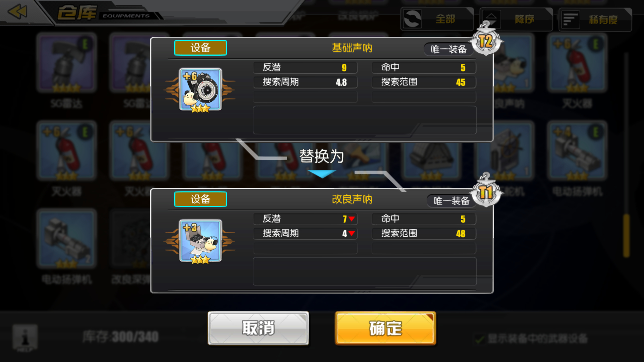Viewport: 644px width, 362px height.
Task: Click the yellow inventory scrollbar handle
Action: tap(626, 236)
